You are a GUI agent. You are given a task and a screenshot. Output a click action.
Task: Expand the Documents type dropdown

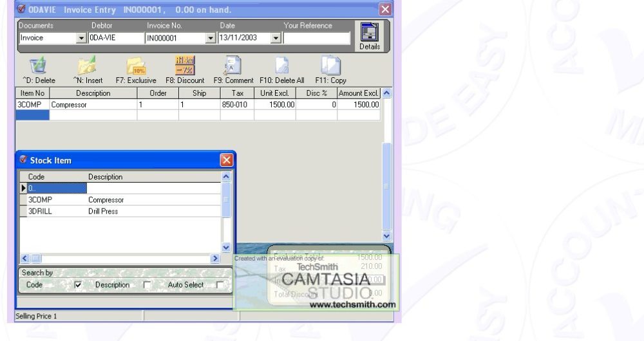point(81,38)
